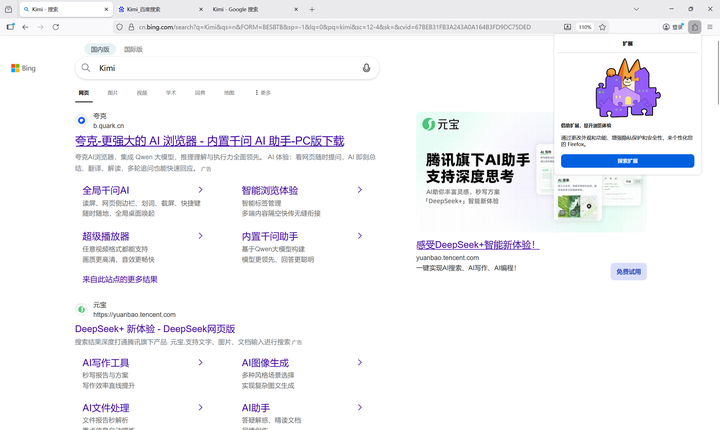This screenshot has width=720, height=430.
Task: Open the AI助手 sublink
Action: (256, 408)
